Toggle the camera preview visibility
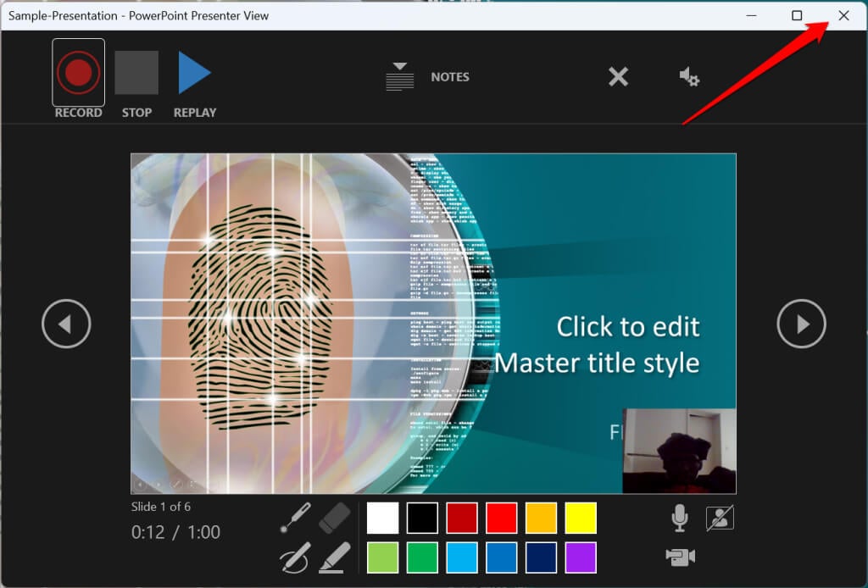This screenshot has width=868, height=588. pos(720,518)
